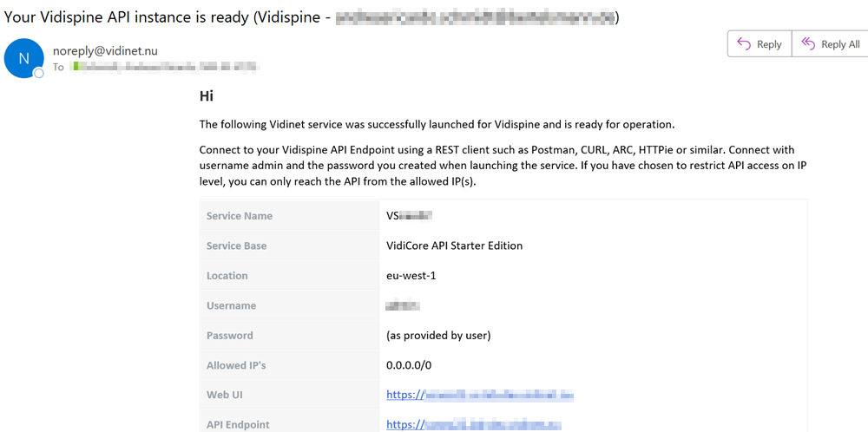This screenshot has height=432, width=868.
Task: Select the noreply@vidinet.nu sender address
Action: tap(105, 50)
